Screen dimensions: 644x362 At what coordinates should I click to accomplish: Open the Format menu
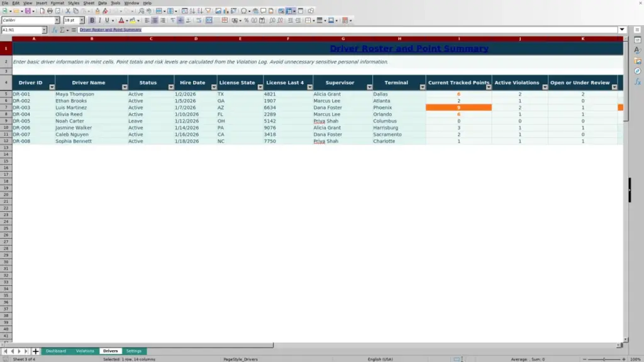[57, 3]
